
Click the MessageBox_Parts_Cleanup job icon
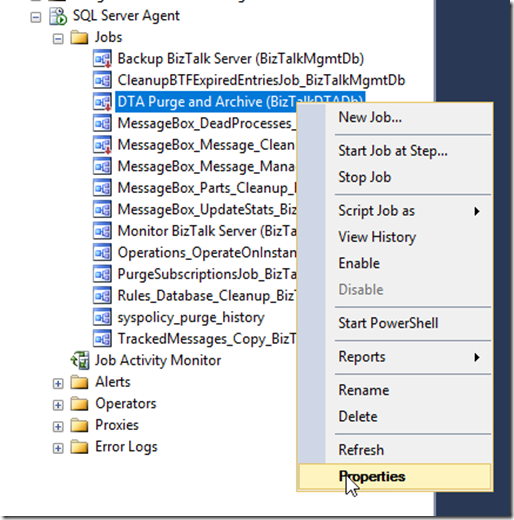coord(102,188)
